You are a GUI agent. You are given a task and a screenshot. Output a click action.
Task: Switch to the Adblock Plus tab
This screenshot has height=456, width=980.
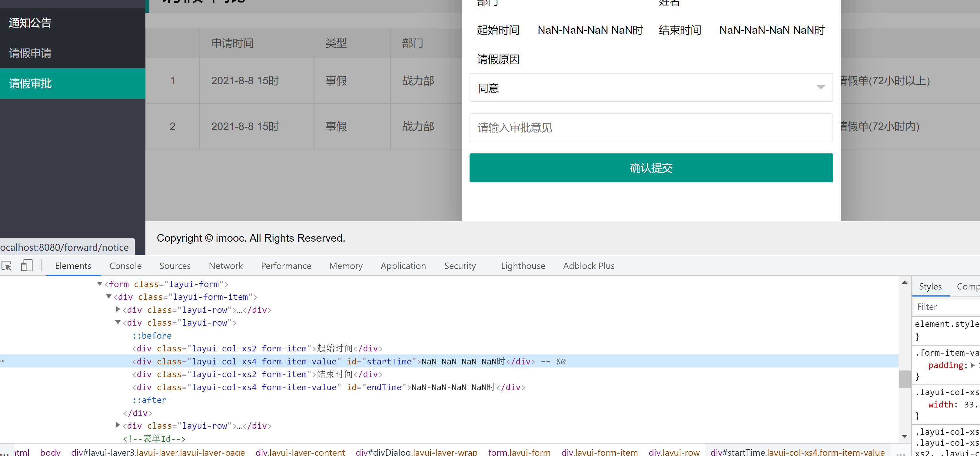click(x=589, y=266)
